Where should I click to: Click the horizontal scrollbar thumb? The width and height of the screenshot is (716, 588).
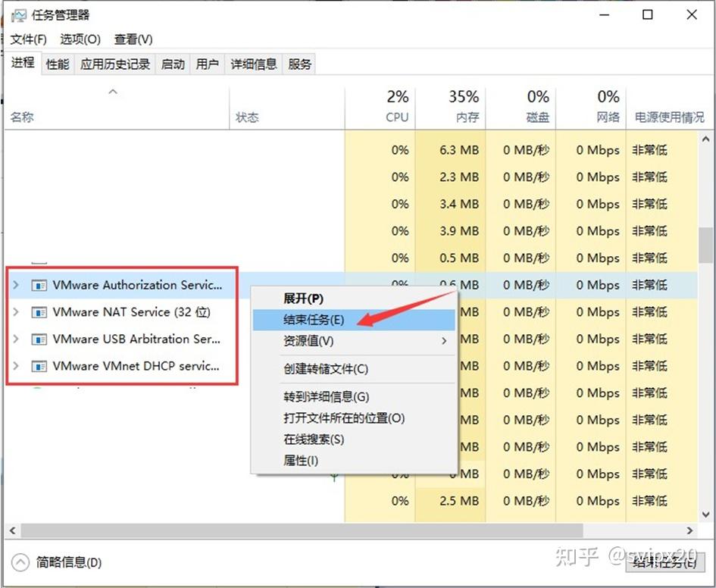pyautogui.click(x=302, y=530)
